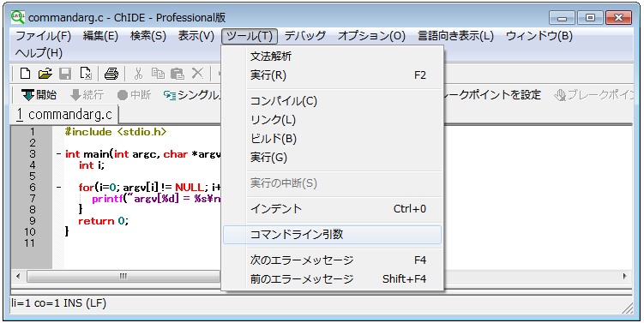Open the 検索(S) menu
This screenshot has width=644, height=323.
click(x=148, y=36)
